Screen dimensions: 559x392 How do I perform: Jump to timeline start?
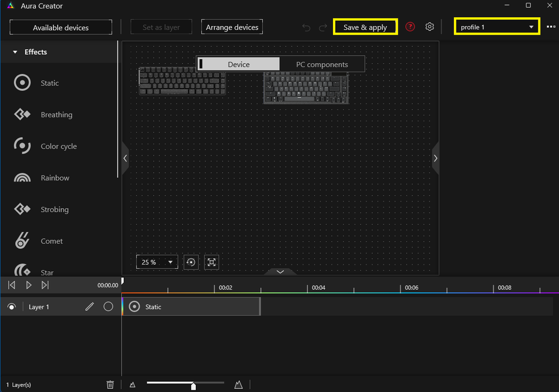11,285
